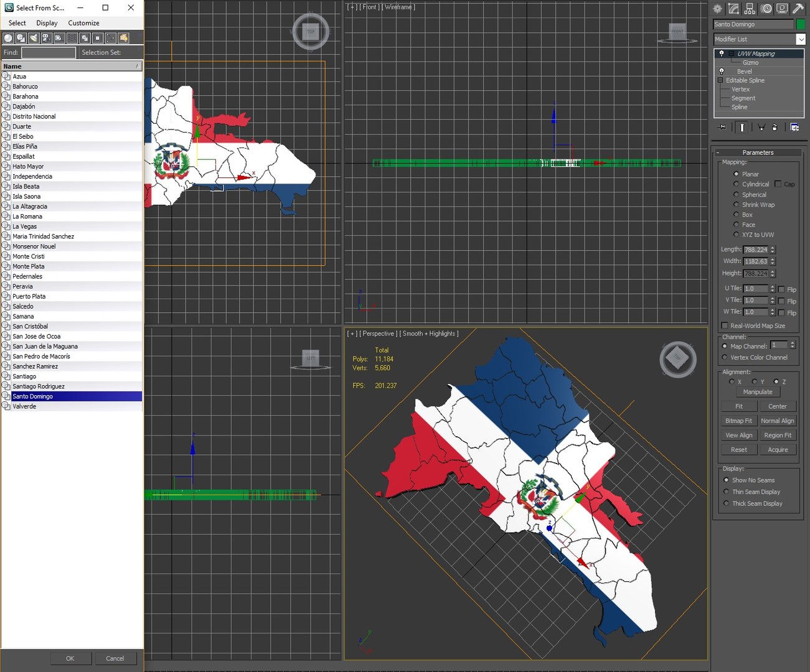Image resolution: width=810 pixels, height=672 pixels.
Task: Open the Utilities hammer panel
Action: point(798,8)
